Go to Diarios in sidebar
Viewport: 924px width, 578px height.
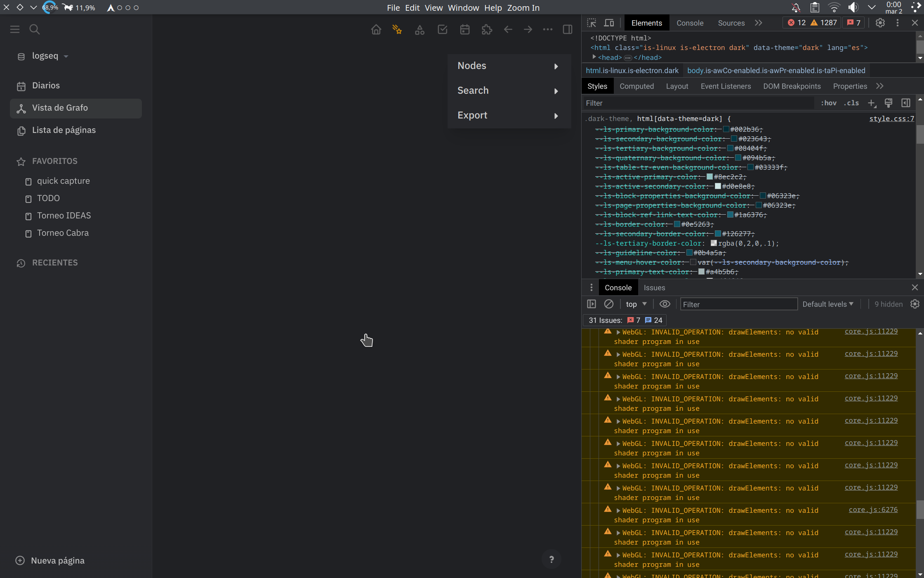pos(76,85)
